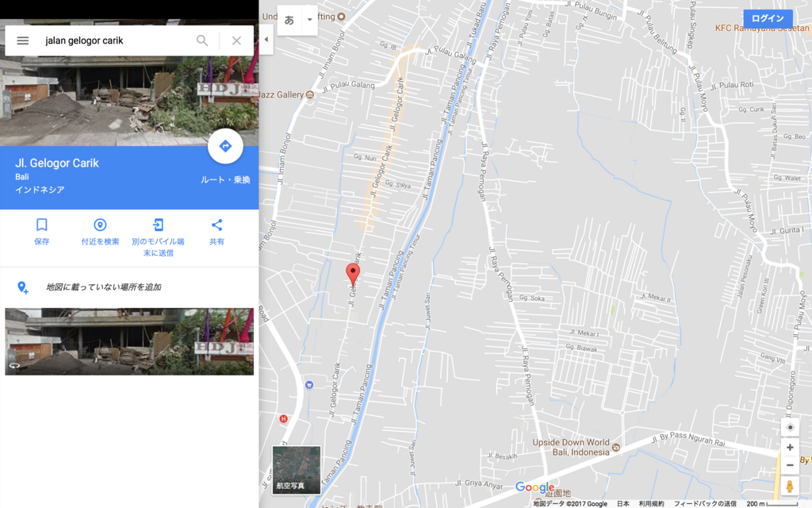Screen dimensions: 812x508
Task: Zoom out with the minus button
Action: point(790,465)
